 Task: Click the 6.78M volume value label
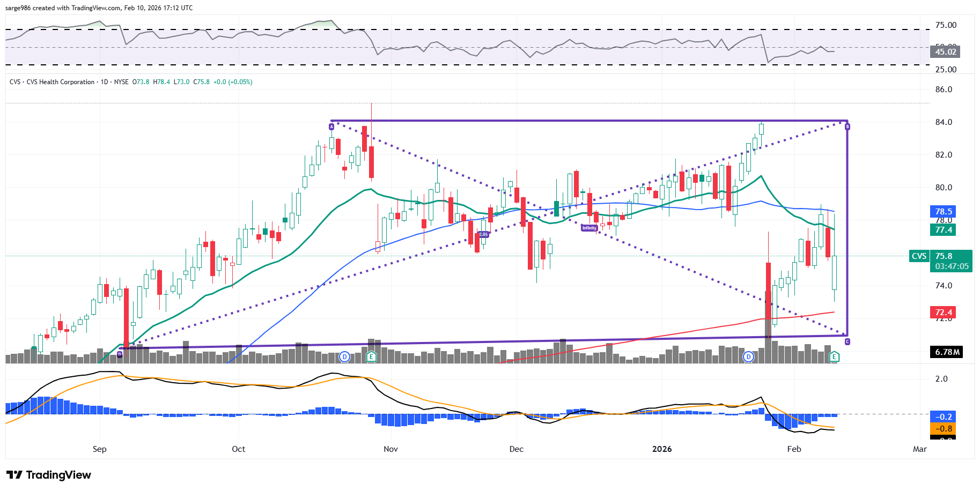point(947,352)
